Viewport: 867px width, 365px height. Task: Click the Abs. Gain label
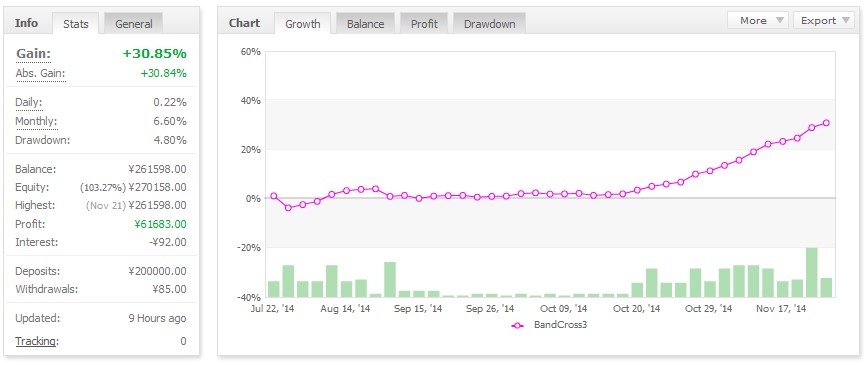point(40,74)
